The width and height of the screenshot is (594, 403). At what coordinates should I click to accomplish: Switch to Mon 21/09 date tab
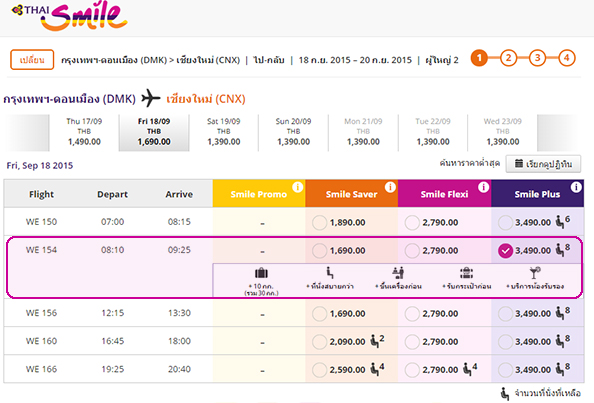(x=363, y=132)
